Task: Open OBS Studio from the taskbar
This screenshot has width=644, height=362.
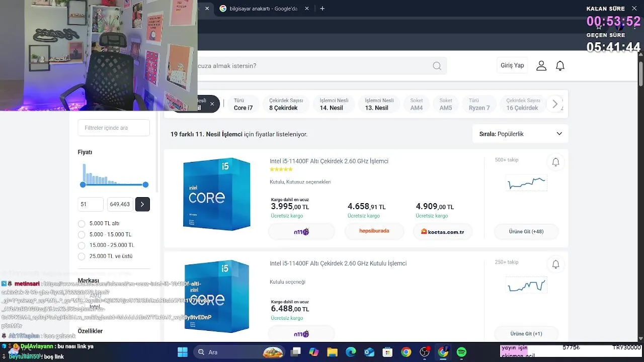Action: point(425,352)
